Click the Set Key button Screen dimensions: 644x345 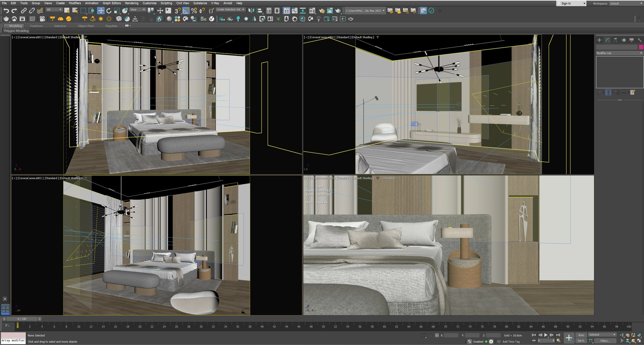(x=581, y=341)
